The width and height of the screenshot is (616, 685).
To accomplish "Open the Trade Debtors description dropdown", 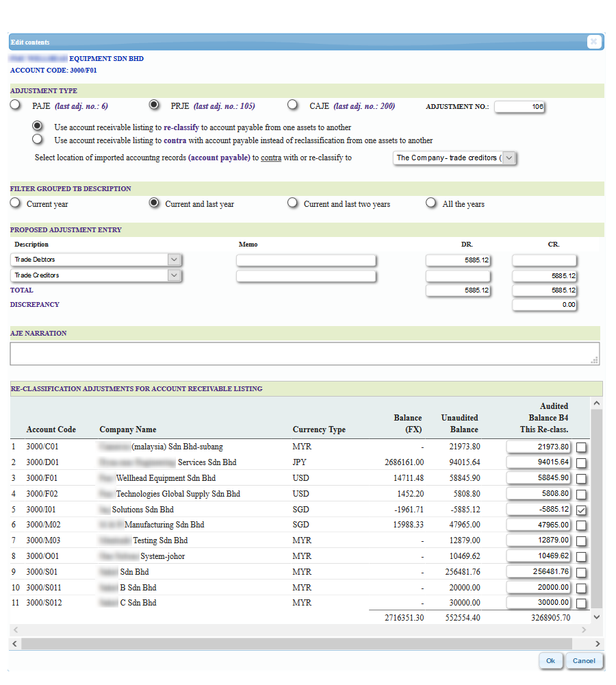I will [x=174, y=260].
